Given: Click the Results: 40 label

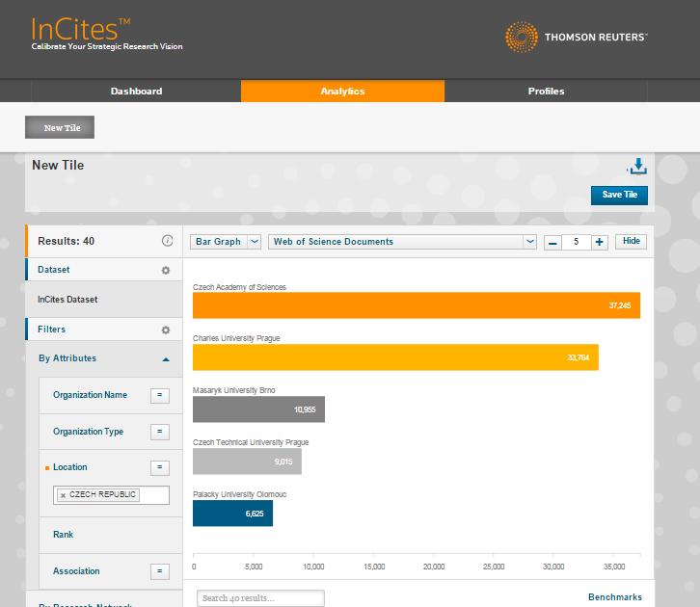Looking at the screenshot, I should (x=67, y=241).
